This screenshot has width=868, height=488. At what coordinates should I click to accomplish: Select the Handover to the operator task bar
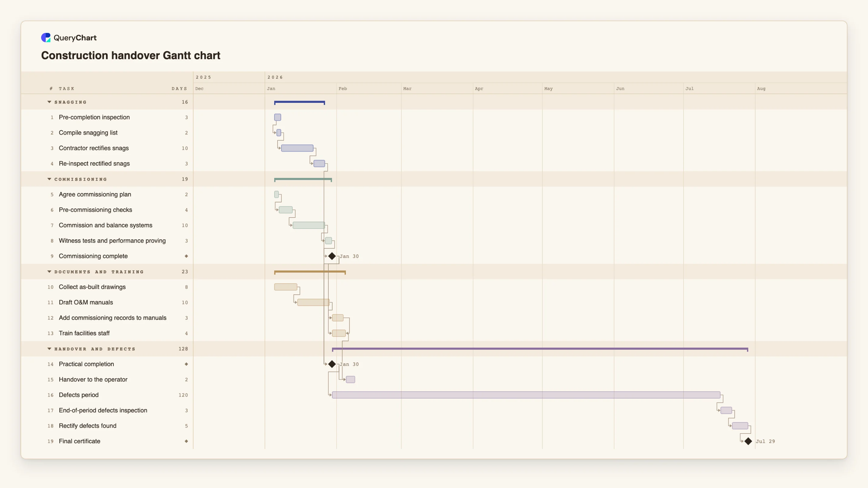[350, 379]
